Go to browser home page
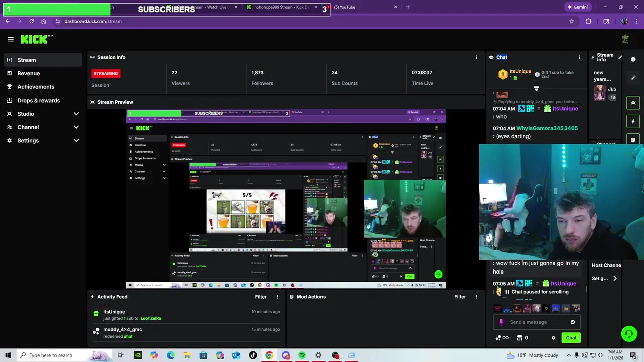Image resolution: width=644 pixels, height=362 pixels. [43, 21]
